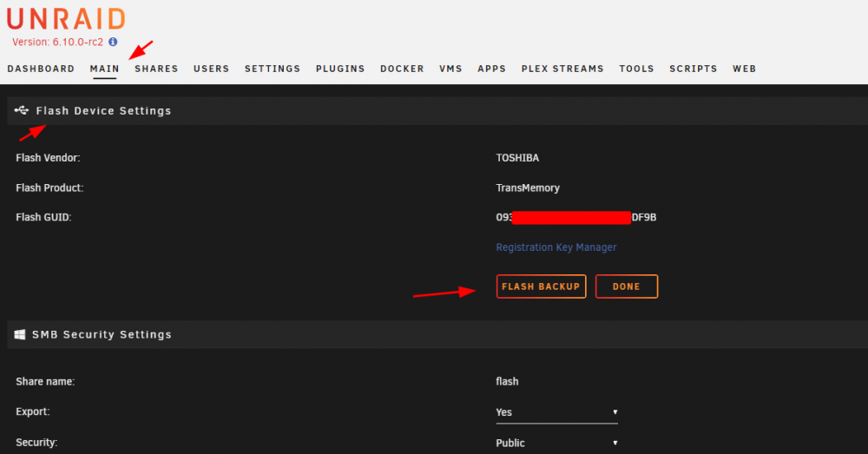
Task: Click the Flash GUID label
Action: pyautogui.click(x=43, y=217)
